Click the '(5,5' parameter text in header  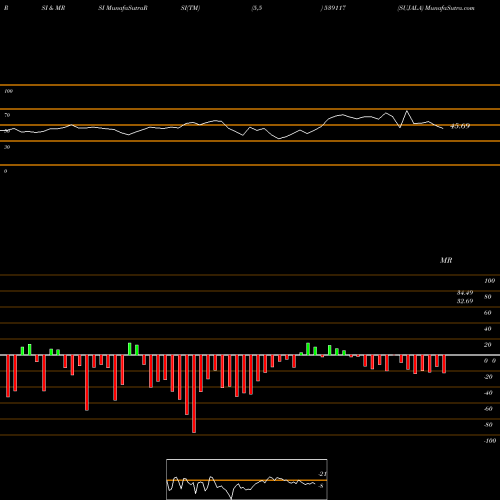(x=257, y=8)
